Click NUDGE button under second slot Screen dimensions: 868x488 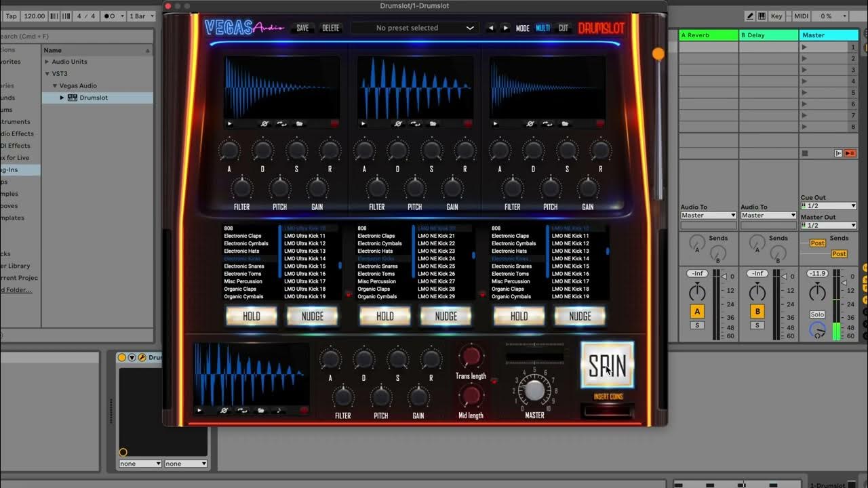tap(446, 316)
